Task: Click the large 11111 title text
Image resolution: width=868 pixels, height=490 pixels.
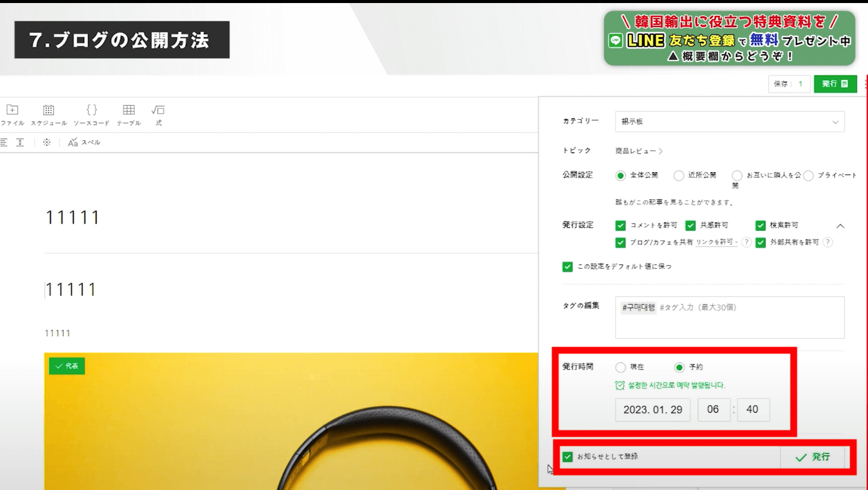Action: (x=72, y=218)
